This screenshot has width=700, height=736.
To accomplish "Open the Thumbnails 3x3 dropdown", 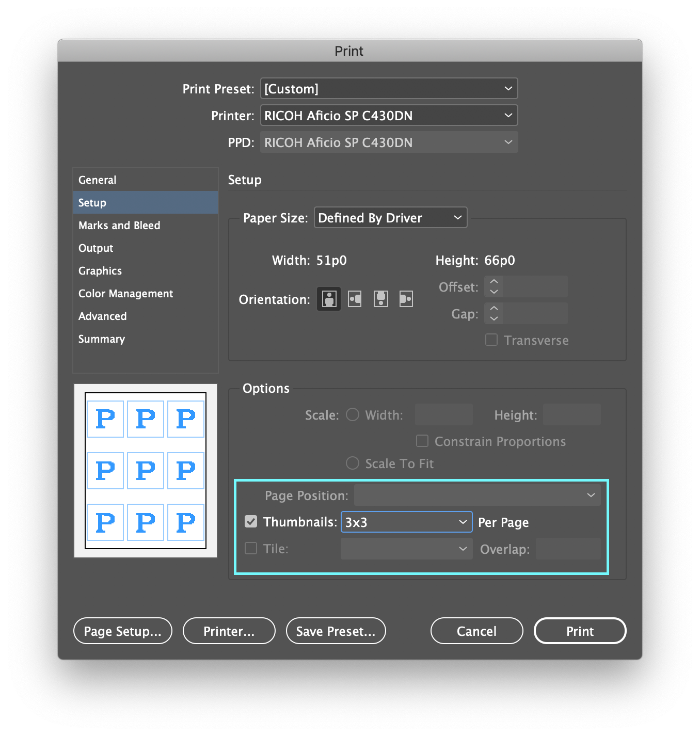I will coord(407,522).
